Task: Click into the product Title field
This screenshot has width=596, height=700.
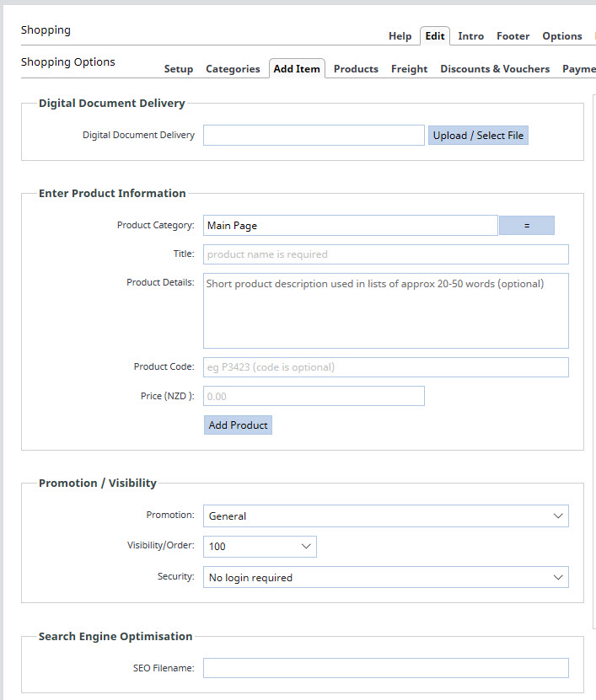Action: click(x=385, y=254)
